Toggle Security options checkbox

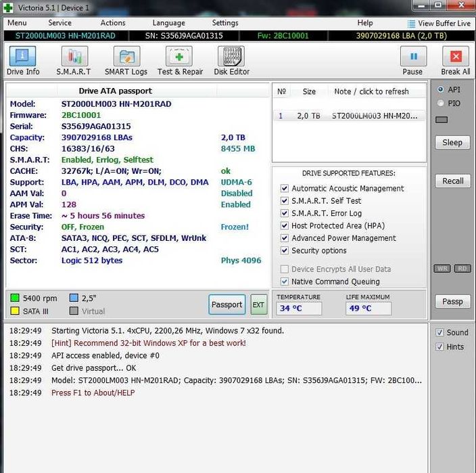tap(284, 250)
